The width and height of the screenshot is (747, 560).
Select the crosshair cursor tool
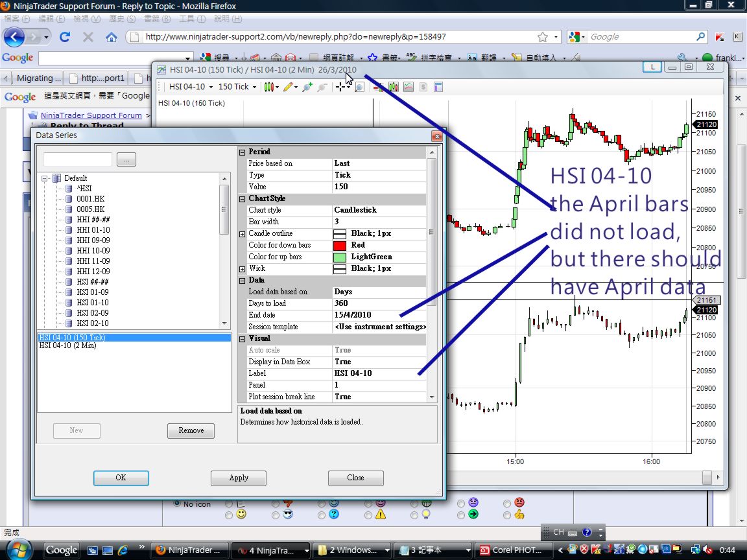(340, 87)
